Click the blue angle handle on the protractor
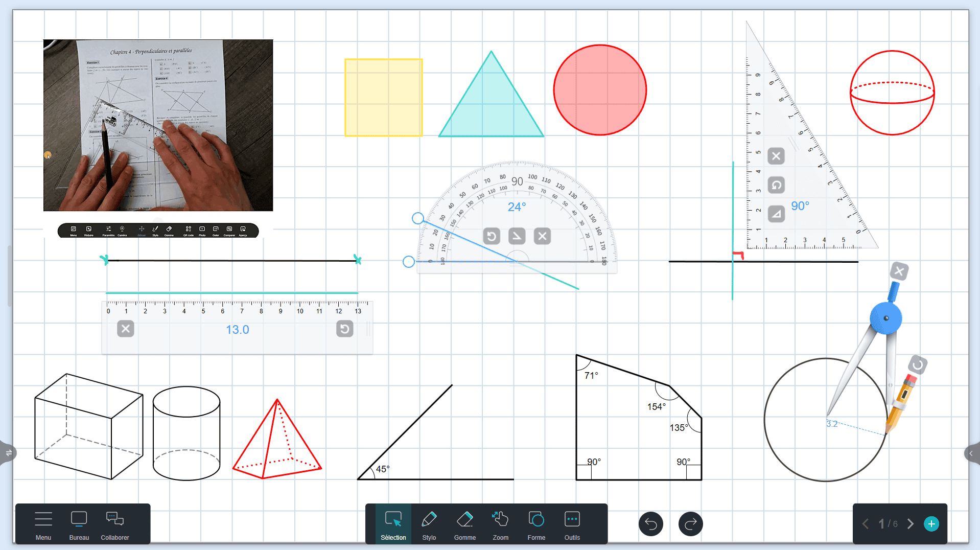 [x=418, y=218]
